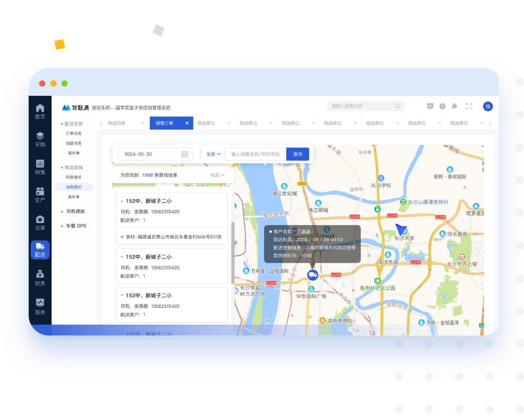
Task: Open the 全部 filter dropdown
Action: [x=213, y=154]
